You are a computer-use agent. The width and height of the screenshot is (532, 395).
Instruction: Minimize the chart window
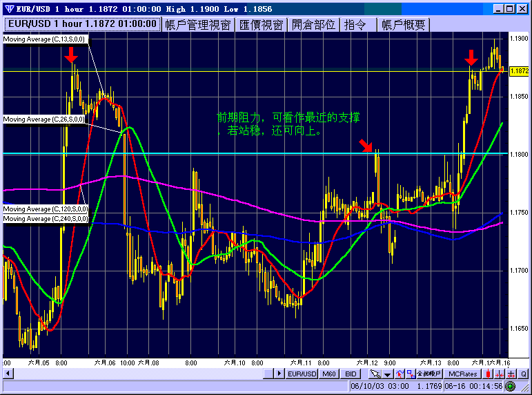pyautogui.click(x=498, y=9)
